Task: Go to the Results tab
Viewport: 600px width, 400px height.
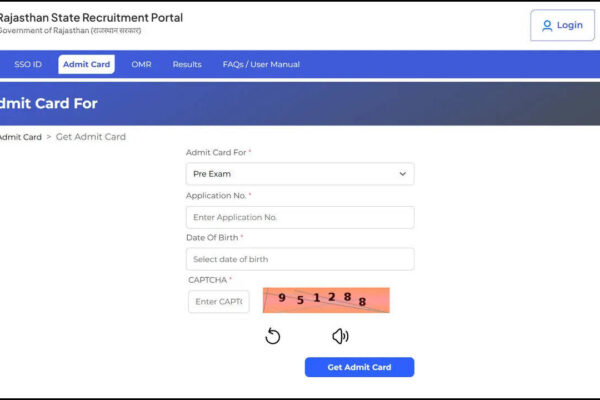Action: (187, 64)
